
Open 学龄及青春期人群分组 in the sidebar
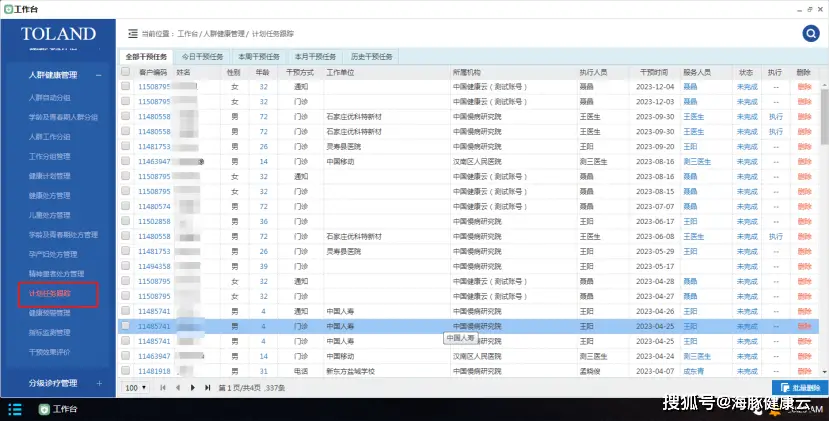(x=63, y=117)
